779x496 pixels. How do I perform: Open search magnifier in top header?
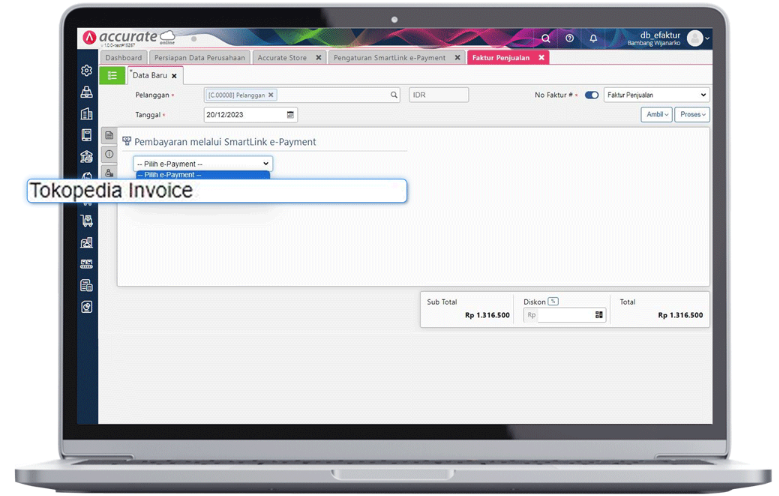click(x=545, y=38)
